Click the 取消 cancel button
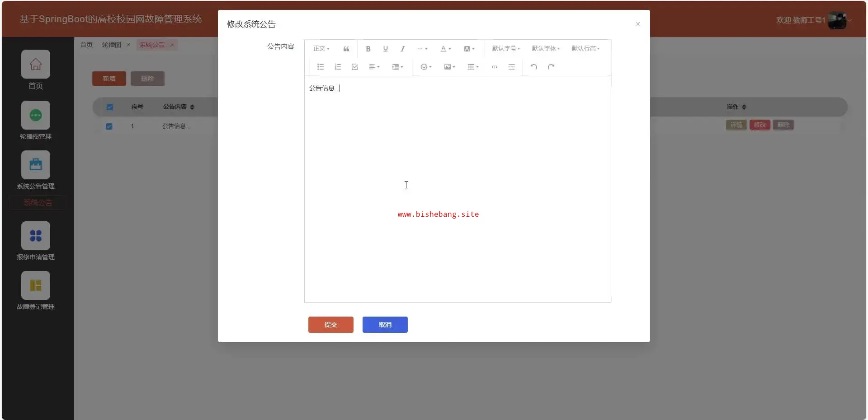Screen dimensions: 868x420 point(385,325)
